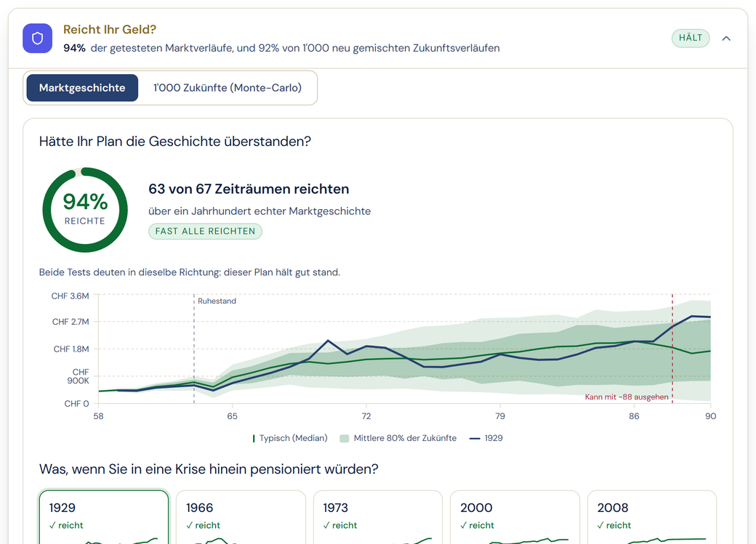Click the checkmark icon in 2008 card
The width and height of the screenshot is (756, 544).
coord(600,525)
